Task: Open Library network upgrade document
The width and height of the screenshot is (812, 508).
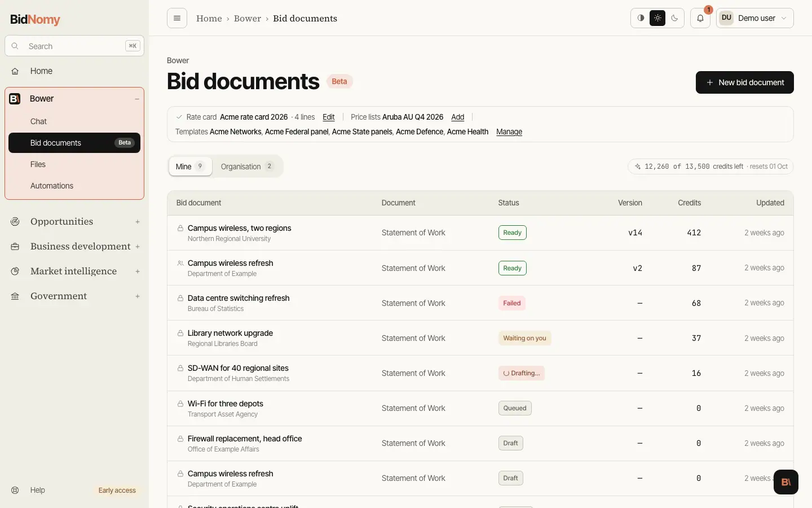Action: click(230, 333)
